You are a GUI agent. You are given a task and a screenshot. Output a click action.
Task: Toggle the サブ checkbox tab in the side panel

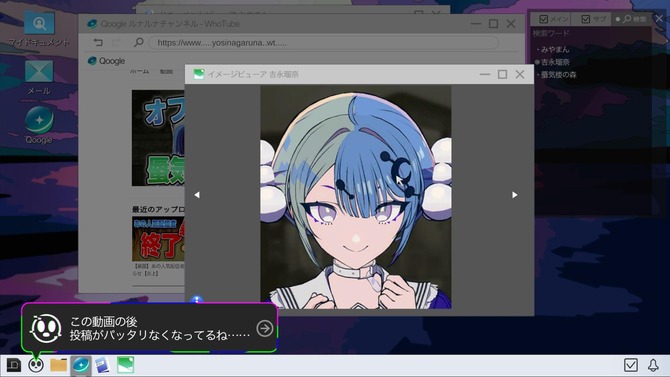(x=593, y=19)
